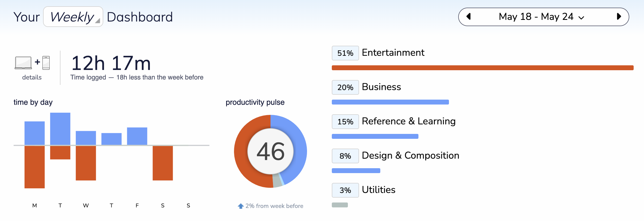The height and width of the screenshot is (221, 644).
Task: Open the Weekly period dropdown
Action: [73, 17]
